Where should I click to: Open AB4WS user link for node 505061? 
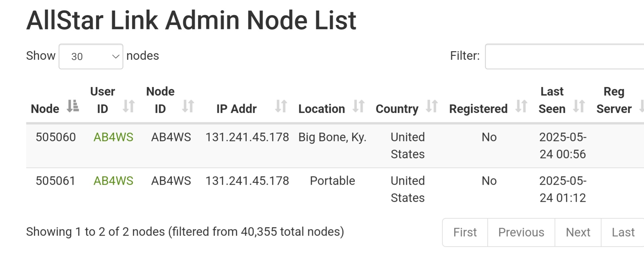point(114,181)
